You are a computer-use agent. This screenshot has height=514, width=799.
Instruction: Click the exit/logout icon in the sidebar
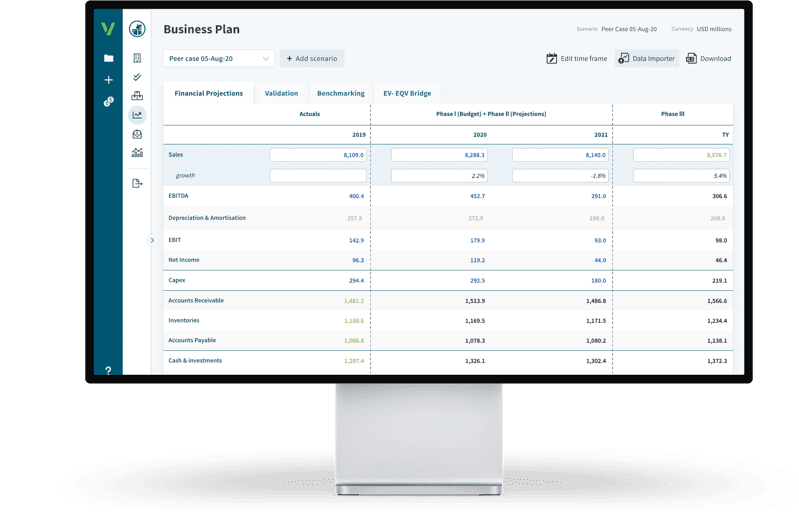tap(137, 183)
